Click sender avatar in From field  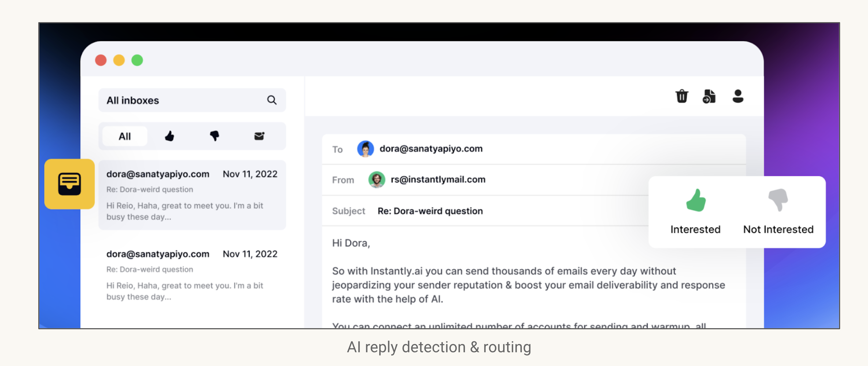click(x=377, y=179)
